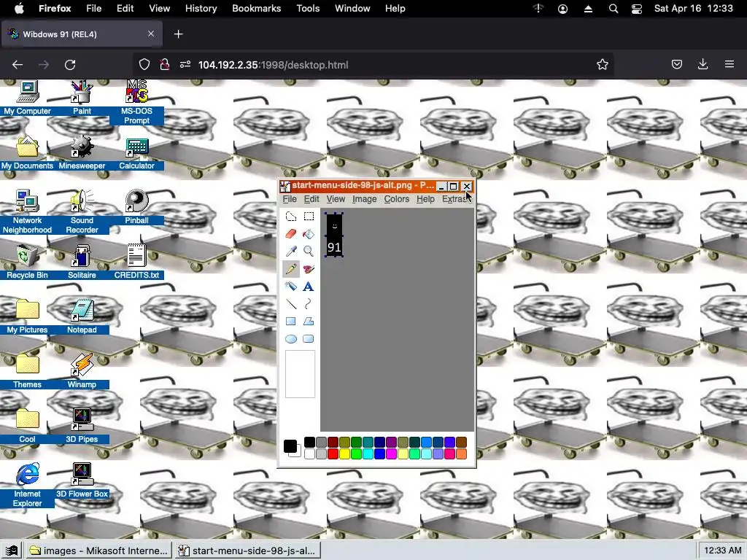
Task: Launch Internet Explorer icon
Action: (x=27, y=485)
